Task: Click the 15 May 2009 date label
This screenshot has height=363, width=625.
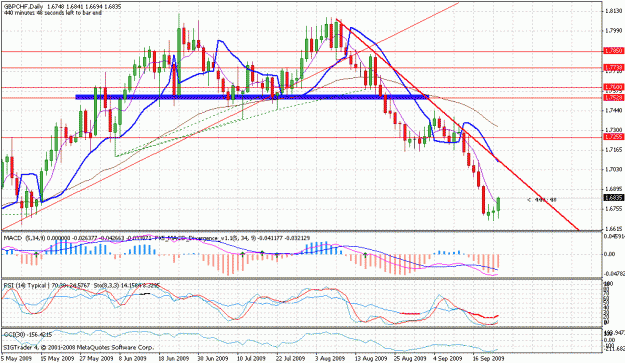Action: point(57,358)
